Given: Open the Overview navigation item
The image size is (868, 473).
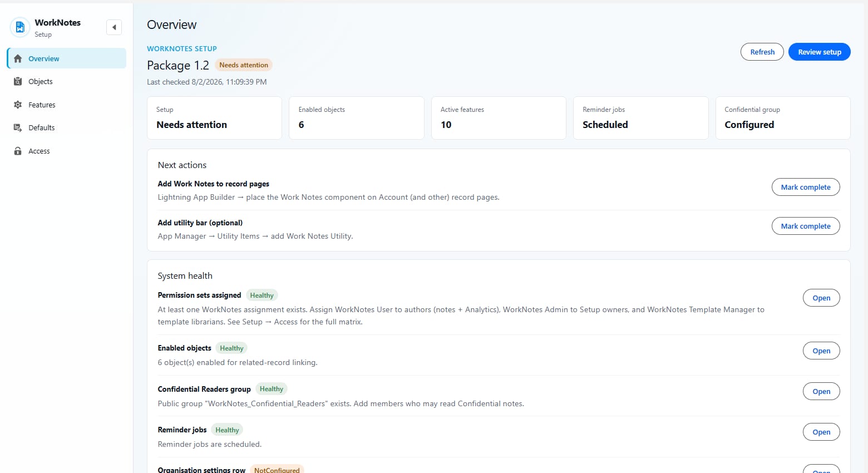Looking at the screenshot, I should (67, 58).
